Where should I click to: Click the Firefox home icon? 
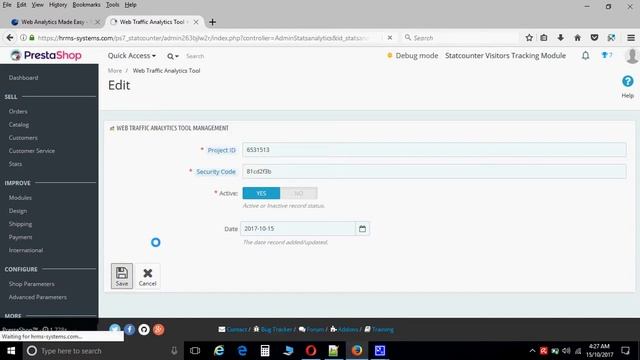coord(577,38)
